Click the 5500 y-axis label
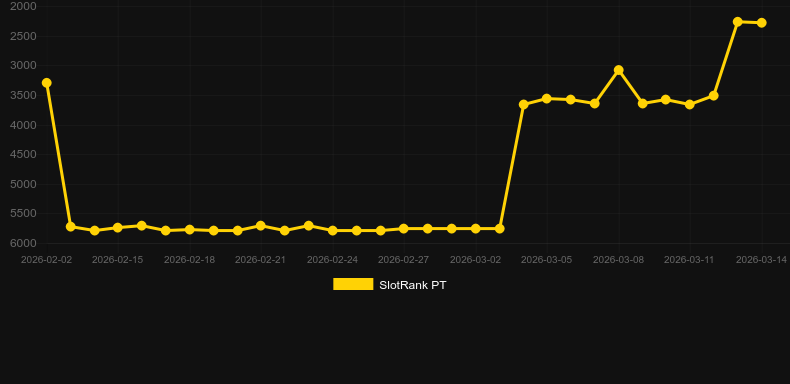 point(23,214)
